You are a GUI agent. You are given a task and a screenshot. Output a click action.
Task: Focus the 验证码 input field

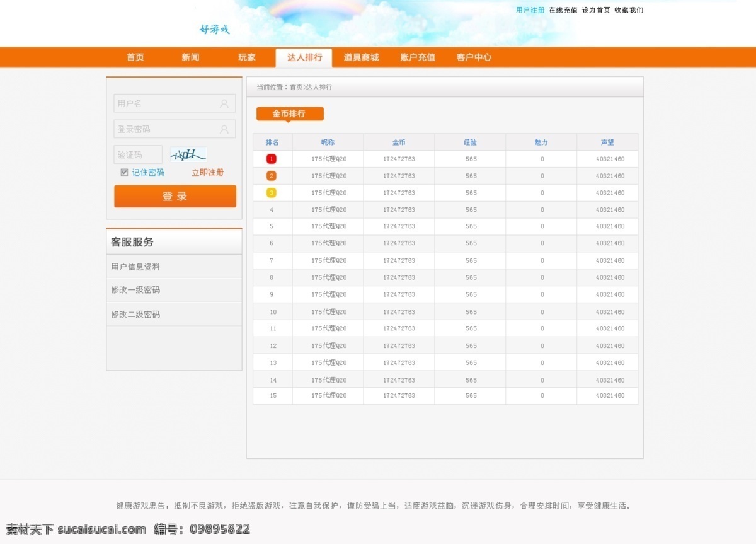point(138,154)
